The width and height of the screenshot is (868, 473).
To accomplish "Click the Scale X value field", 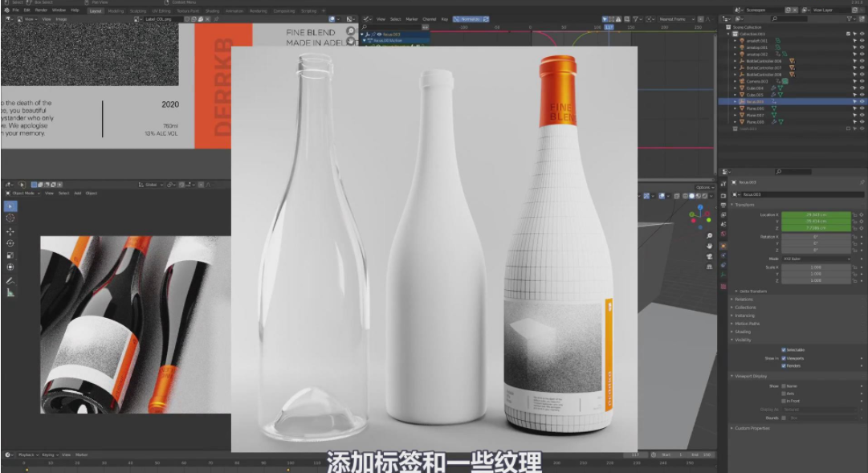I will 816,267.
